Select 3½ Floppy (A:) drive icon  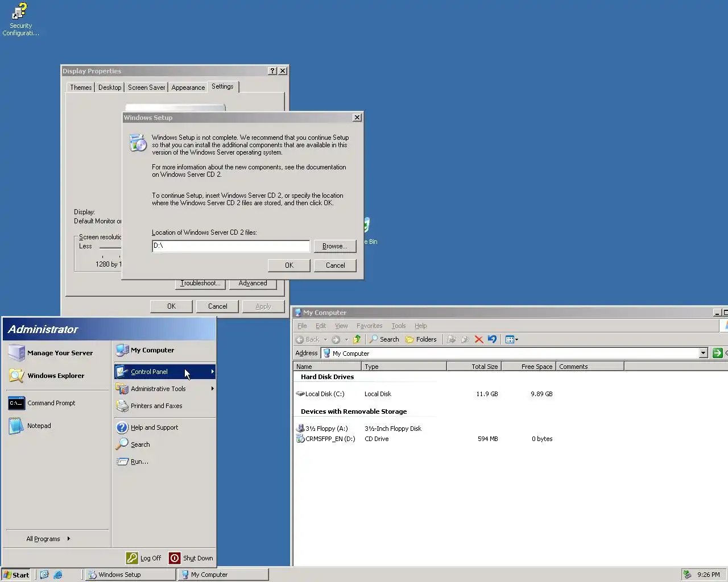click(300, 429)
